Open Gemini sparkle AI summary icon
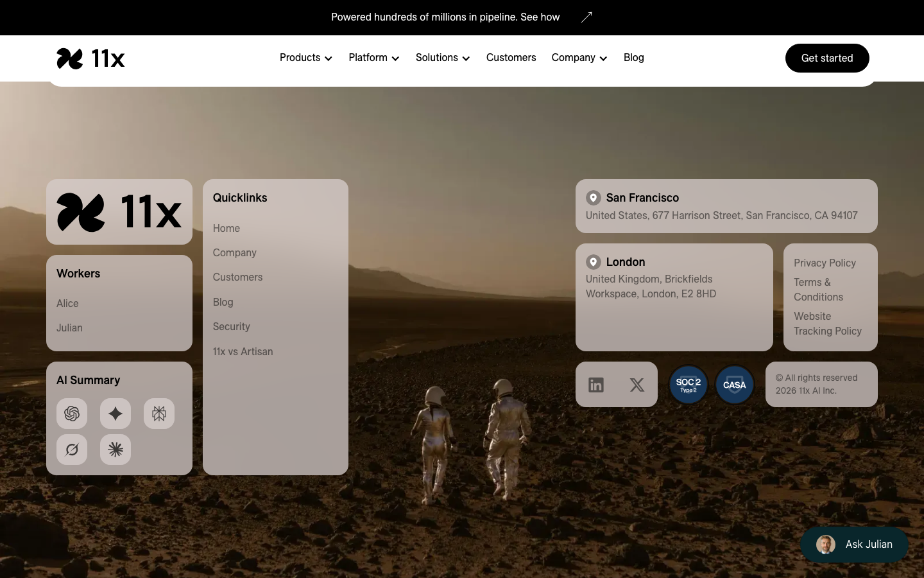Viewport: 924px width, 578px height. (116, 414)
